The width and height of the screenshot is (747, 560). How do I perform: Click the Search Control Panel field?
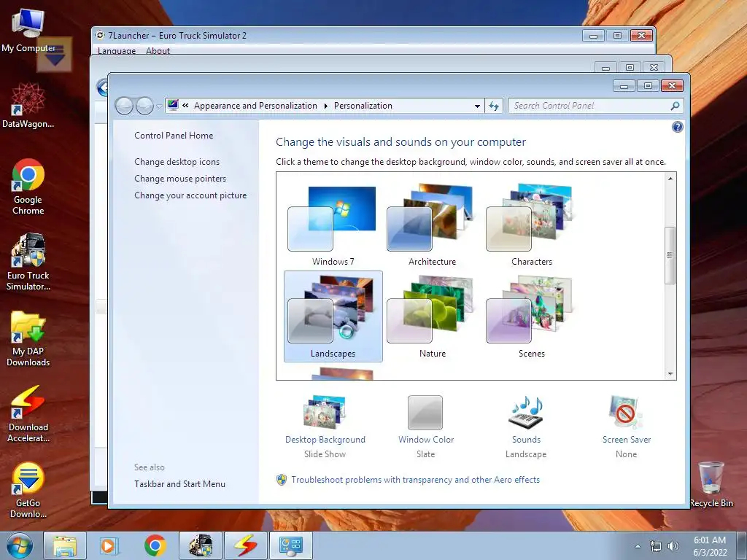point(590,106)
